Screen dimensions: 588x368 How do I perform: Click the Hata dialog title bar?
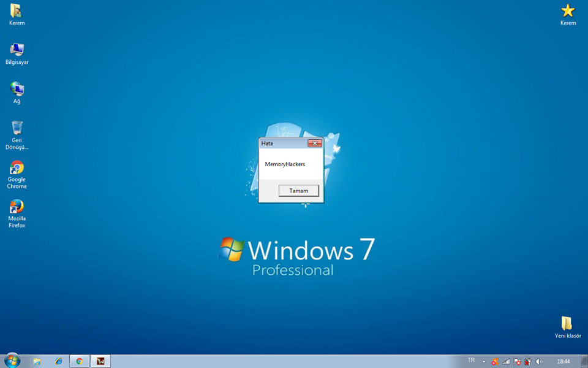point(283,144)
